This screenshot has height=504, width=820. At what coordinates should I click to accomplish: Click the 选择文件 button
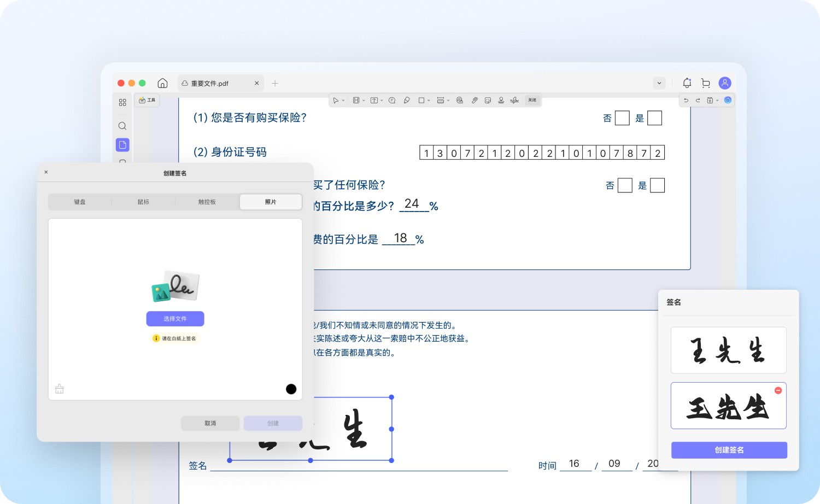pos(175,319)
